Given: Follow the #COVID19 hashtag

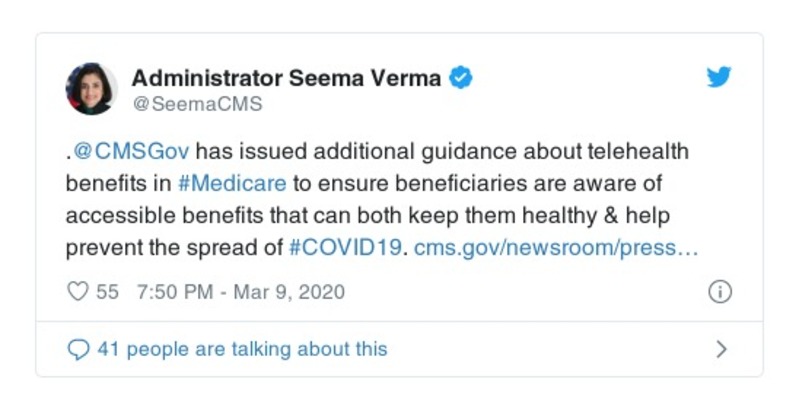Looking at the screenshot, I should pos(346,247).
